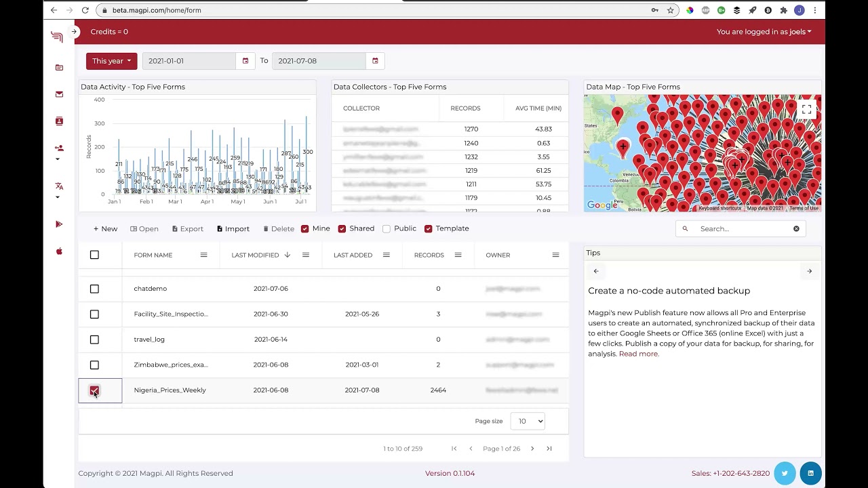This screenshot has width=868, height=488.
Task: Open the Records column menu
Action: tap(458, 255)
